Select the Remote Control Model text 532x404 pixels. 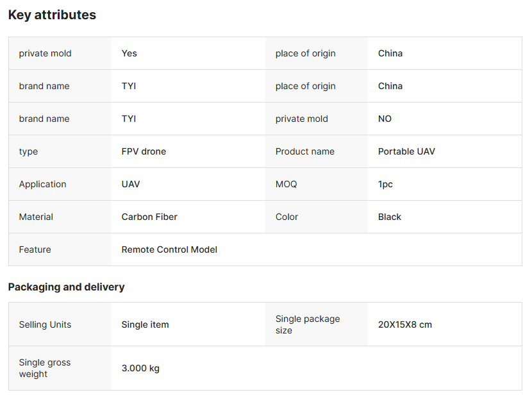(x=169, y=249)
